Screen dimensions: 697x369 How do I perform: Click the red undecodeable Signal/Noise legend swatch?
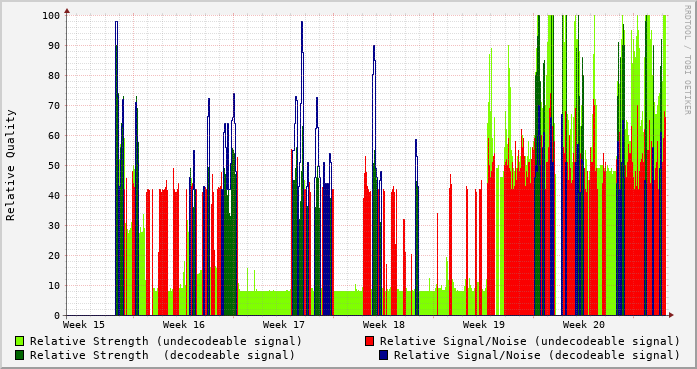pyautogui.click(x=369, y=341)
